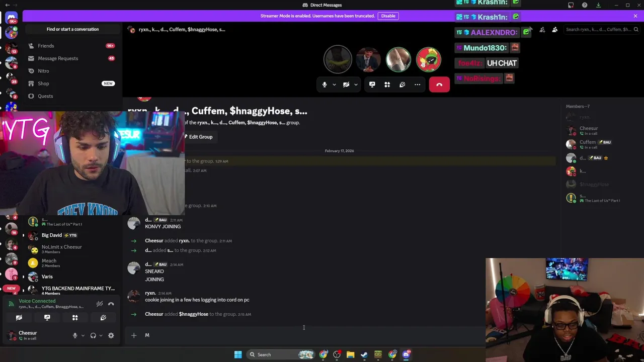Open Discord icon on the taskbar
This screenshot has width=644, height=362.
pyautogui.click(x=406, y=354)
